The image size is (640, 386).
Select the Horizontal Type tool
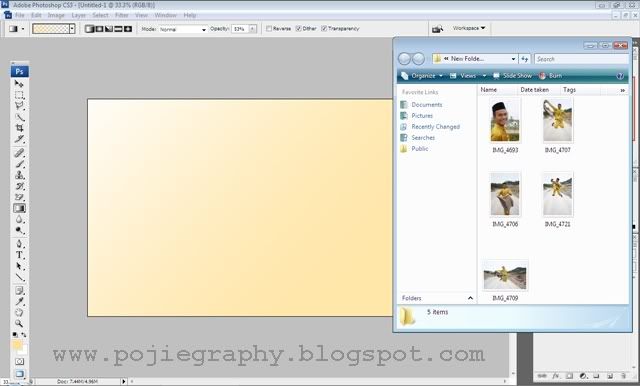[x=19, y=255]
